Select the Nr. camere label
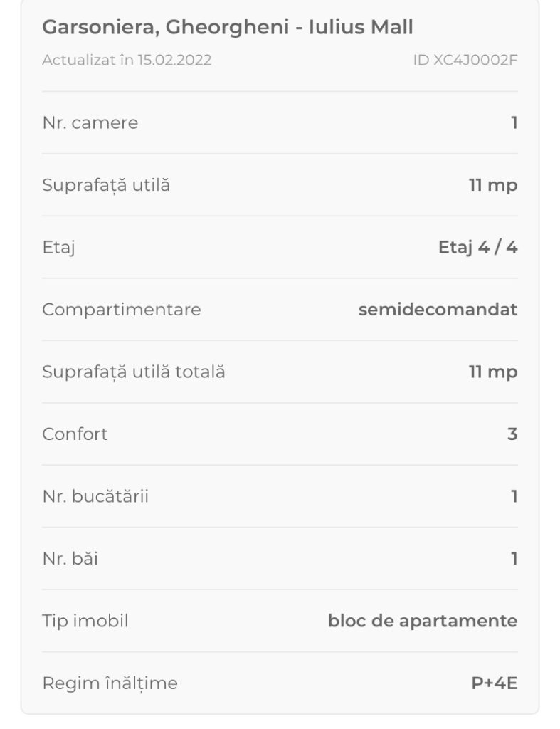 tap(90, 123)
